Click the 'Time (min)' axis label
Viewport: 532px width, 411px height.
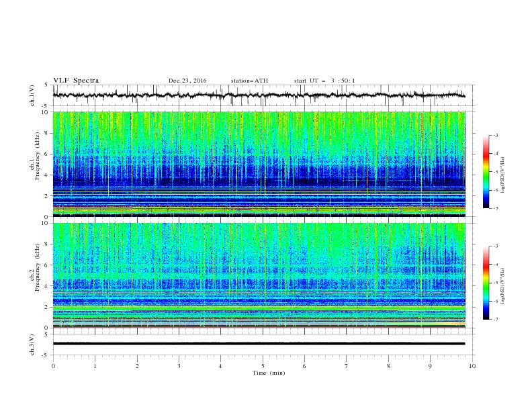(x=269, y=373)
